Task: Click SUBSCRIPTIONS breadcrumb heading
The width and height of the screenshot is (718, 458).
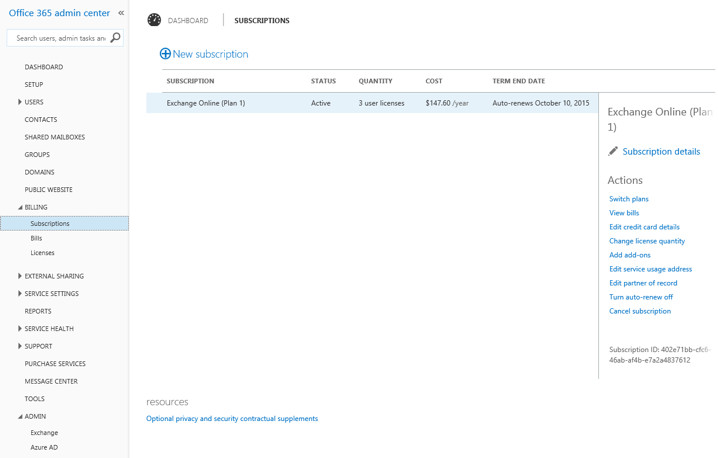Action: 262,21
